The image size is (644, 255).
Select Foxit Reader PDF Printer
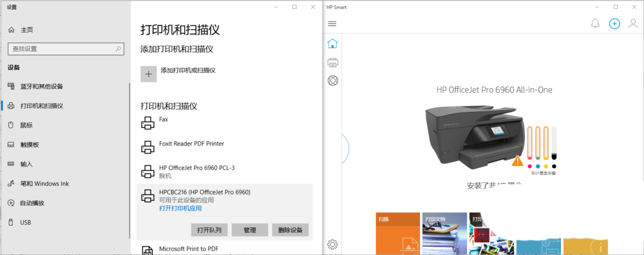225,147
